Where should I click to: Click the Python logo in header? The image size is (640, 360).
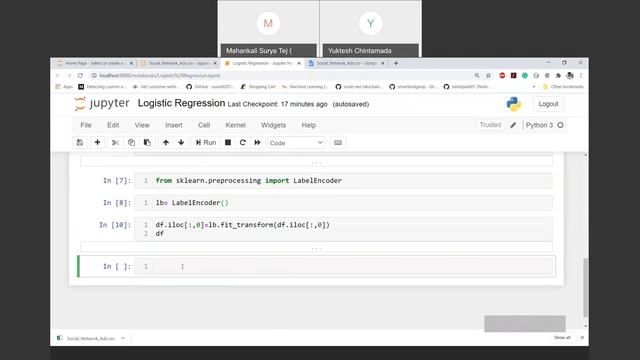(x=514, y=104)
